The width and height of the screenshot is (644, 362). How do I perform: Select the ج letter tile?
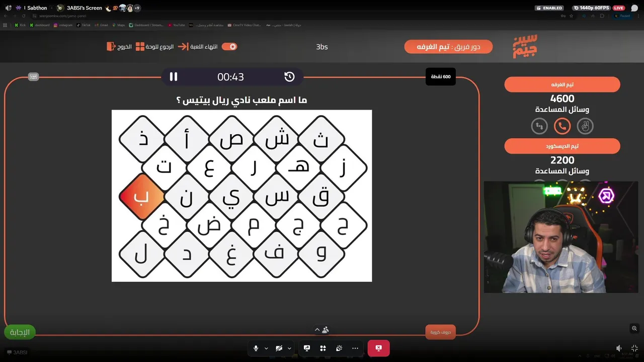click(299, 225)
